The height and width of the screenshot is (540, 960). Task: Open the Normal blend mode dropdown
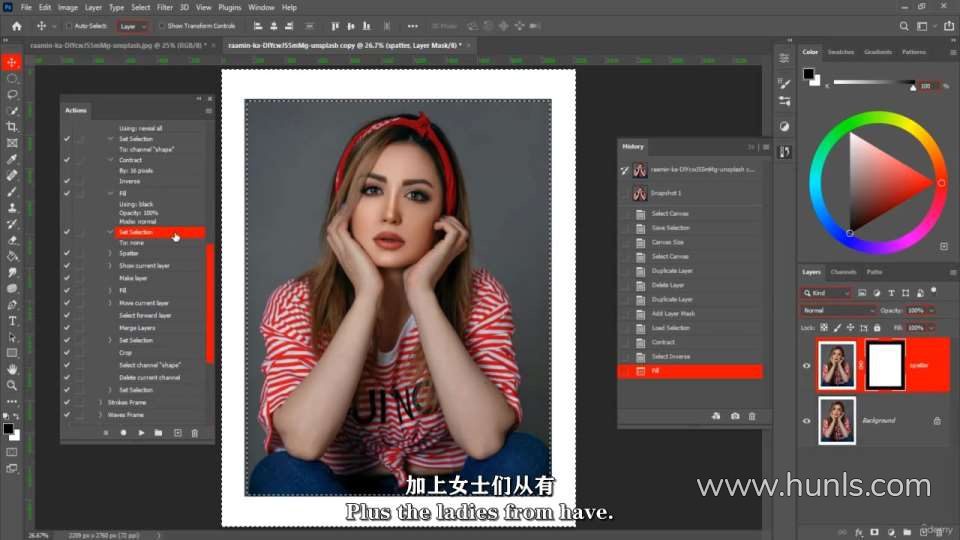coord(838,311)
